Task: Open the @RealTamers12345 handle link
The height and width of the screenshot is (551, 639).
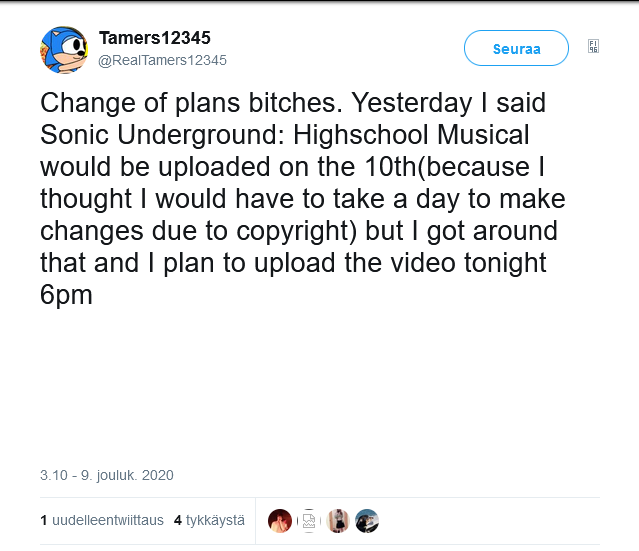Action: (x=162, y=60)
